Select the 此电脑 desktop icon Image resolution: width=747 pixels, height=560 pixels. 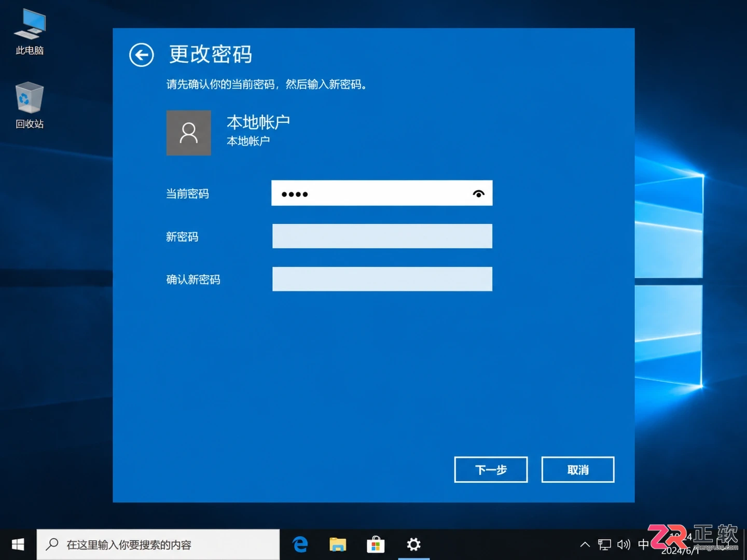[30, 32]
